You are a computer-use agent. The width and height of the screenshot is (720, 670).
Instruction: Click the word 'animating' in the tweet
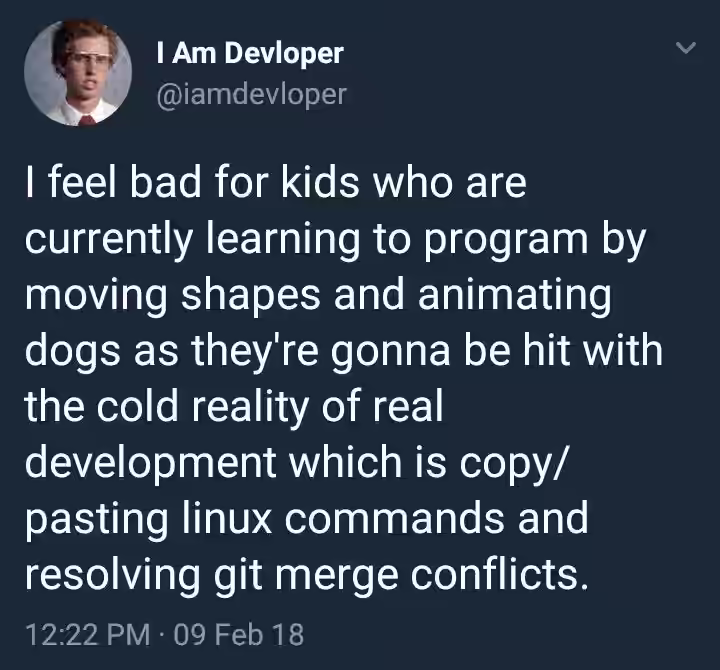pyautogui.click(x=515, y=297)
